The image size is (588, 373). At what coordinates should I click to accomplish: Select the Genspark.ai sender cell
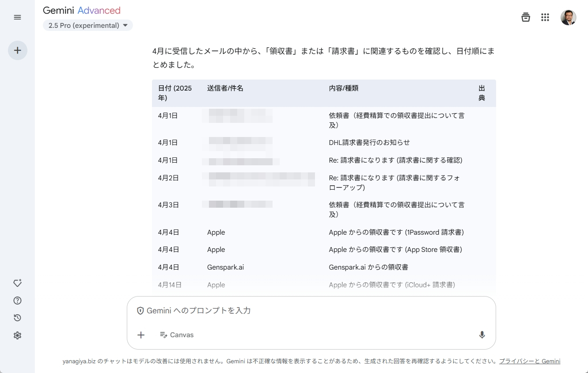[225, 267]
